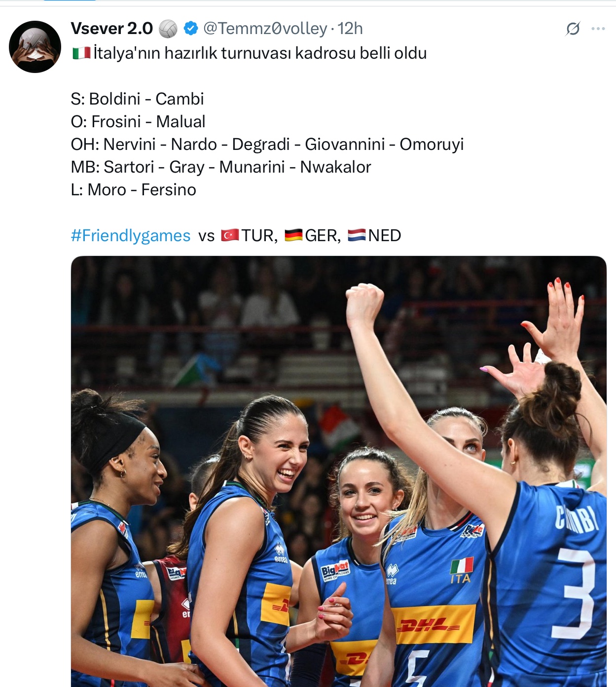Screen dimensions: 616x687
Task: Click the tweet's first line about İtalya
Action: coord(250,53)
